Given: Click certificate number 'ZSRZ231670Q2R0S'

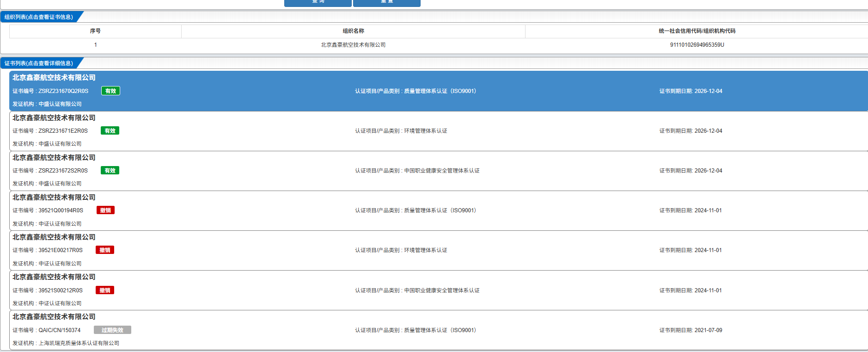Looking at the screenshot, I should pos(63,91).
